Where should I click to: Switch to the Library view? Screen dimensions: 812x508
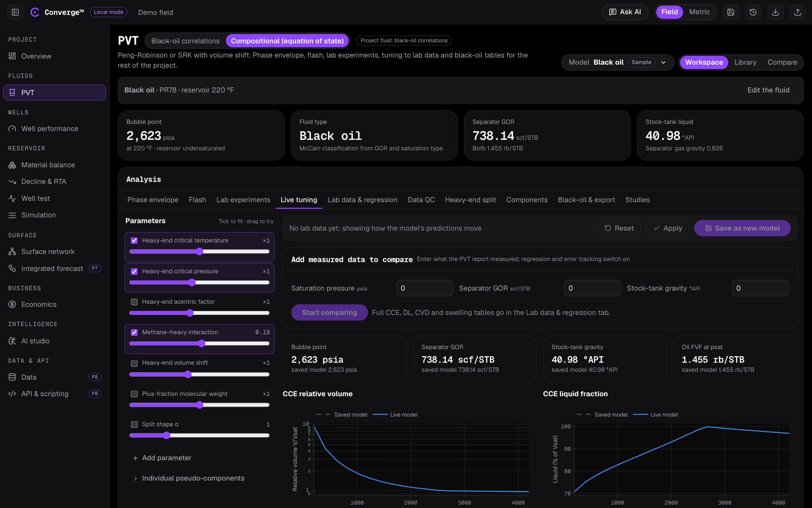click(x=745, y=62)
